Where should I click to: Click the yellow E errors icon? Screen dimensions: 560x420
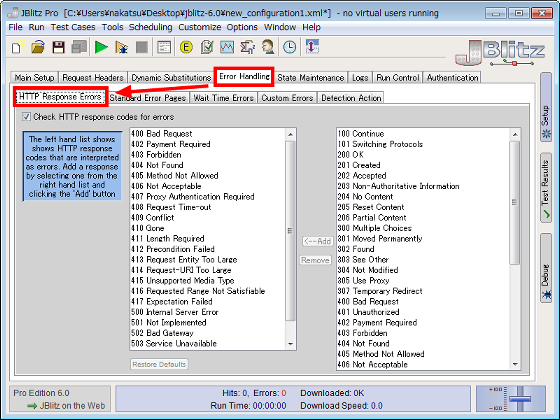[x=186, y=47]
